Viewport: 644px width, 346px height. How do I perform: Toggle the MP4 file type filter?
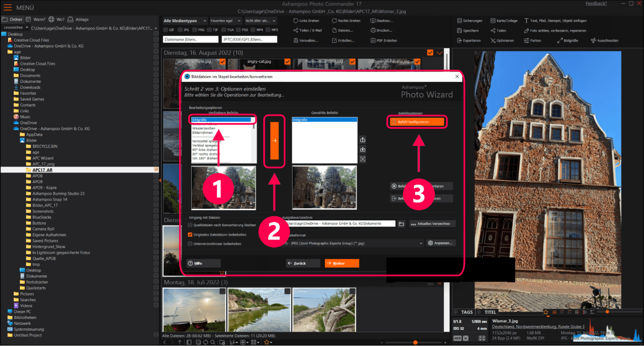(252, 30)
